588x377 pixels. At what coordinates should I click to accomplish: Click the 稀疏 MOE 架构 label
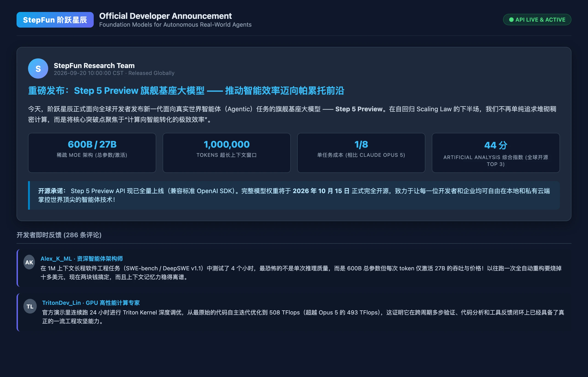(x=92, y=155)
